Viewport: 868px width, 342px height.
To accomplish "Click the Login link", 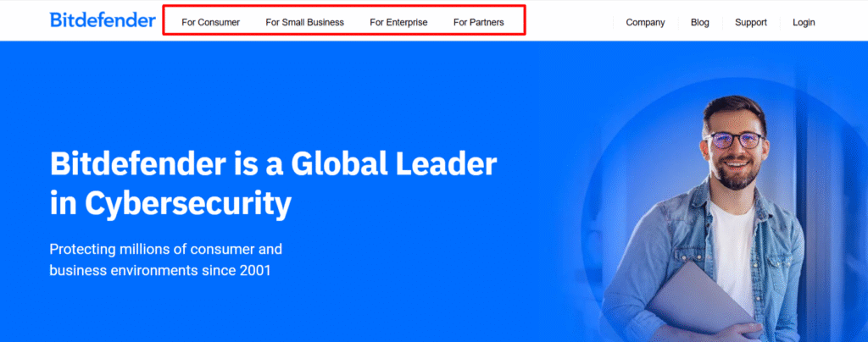I will pos(804,22).
